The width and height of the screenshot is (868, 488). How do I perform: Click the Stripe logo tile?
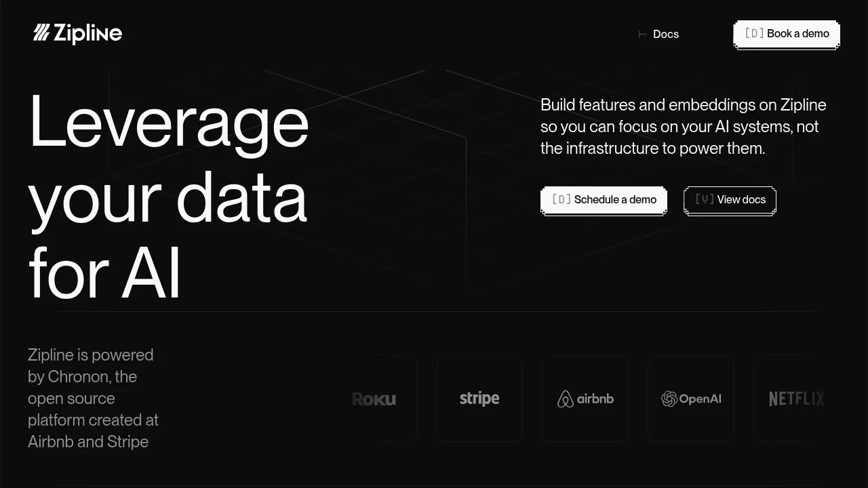[479, 399]
